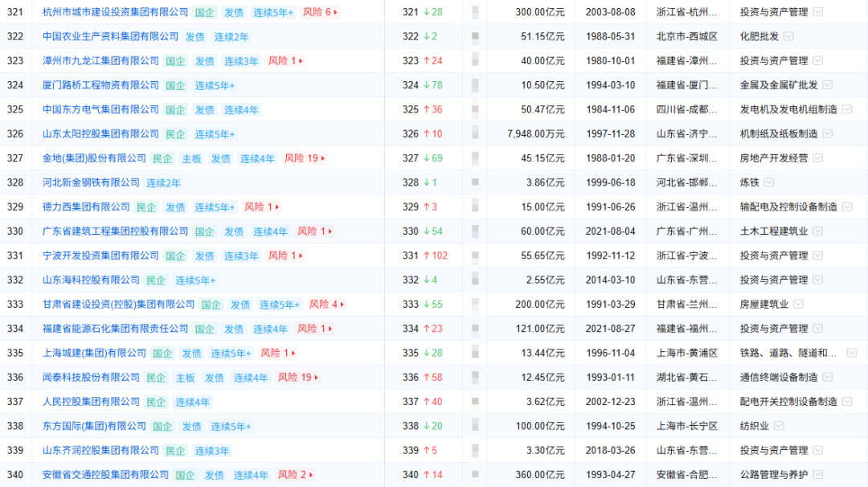
Task: Open industry dropdown arrow beside 土木工程建筑业
Action: coord(817,231)
